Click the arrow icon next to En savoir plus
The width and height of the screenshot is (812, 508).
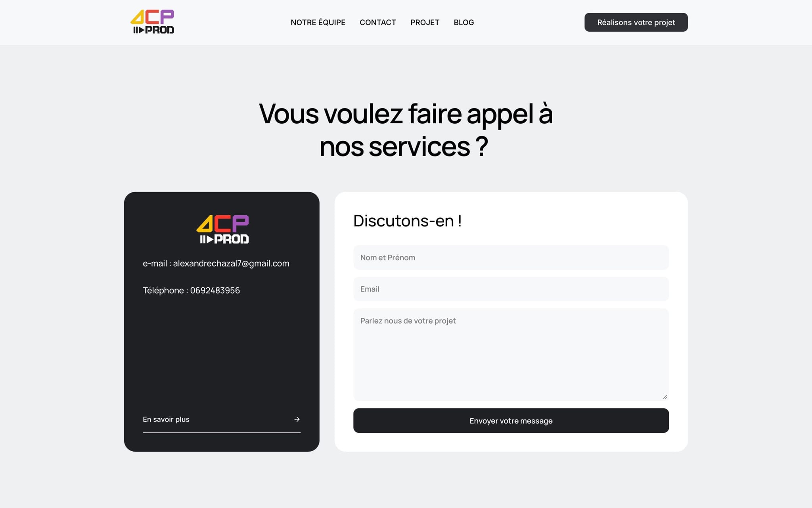(x=297, y=419)
